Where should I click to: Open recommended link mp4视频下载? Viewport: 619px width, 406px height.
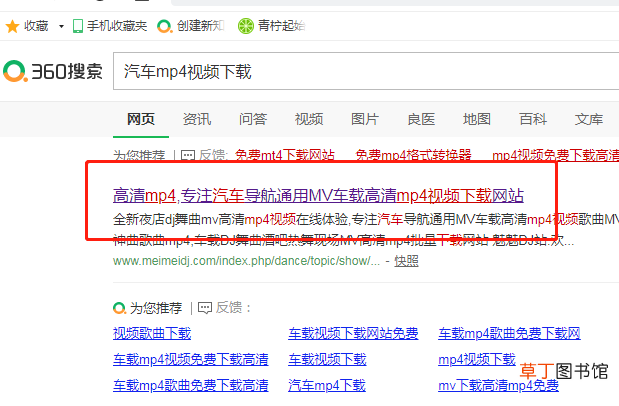(x=477, y=359)
